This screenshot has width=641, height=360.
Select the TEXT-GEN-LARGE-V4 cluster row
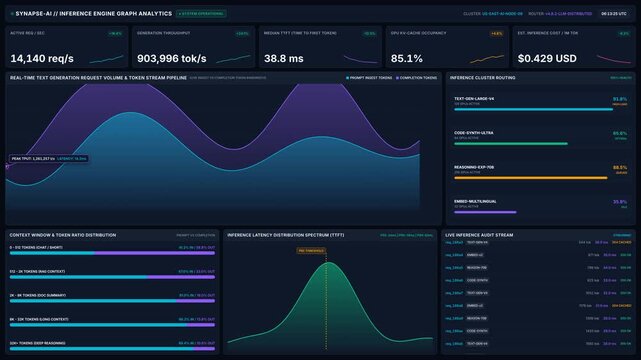540,104
